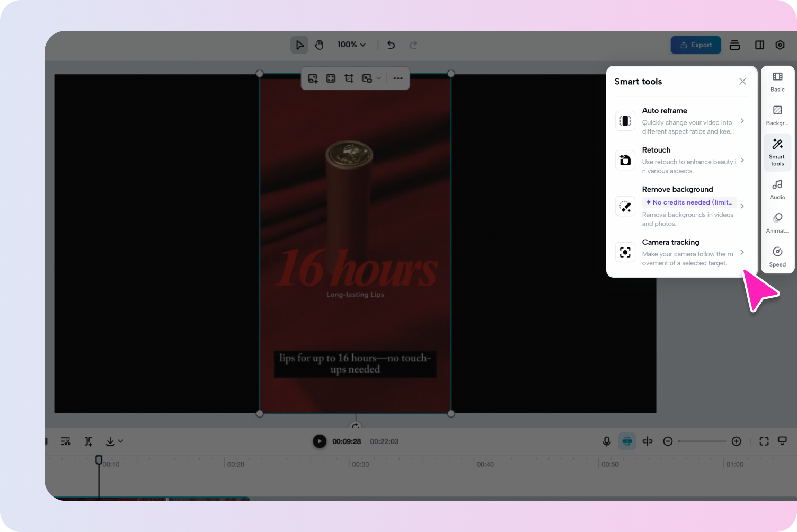The width and height of the screenshot is (797, 532).
Task: Open the Basic panel in right sidebar
Action: [777, 81]
